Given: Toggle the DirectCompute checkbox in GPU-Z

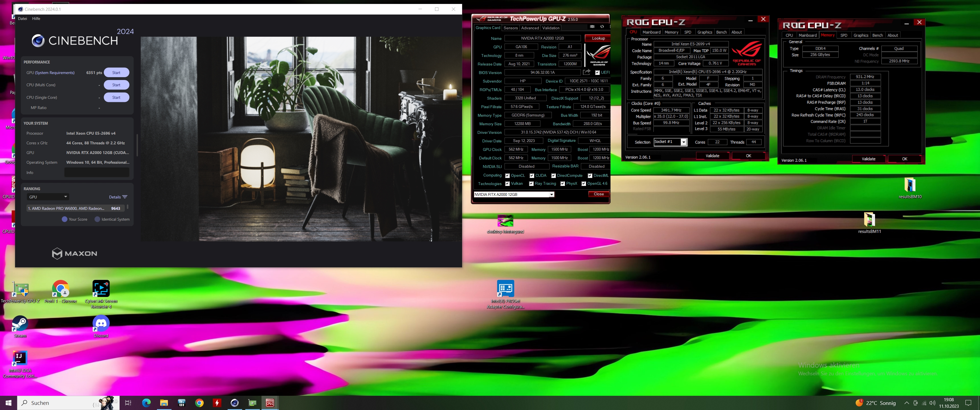Looking at the screenshot, I should pyautogui.click(x=553, y=176).
